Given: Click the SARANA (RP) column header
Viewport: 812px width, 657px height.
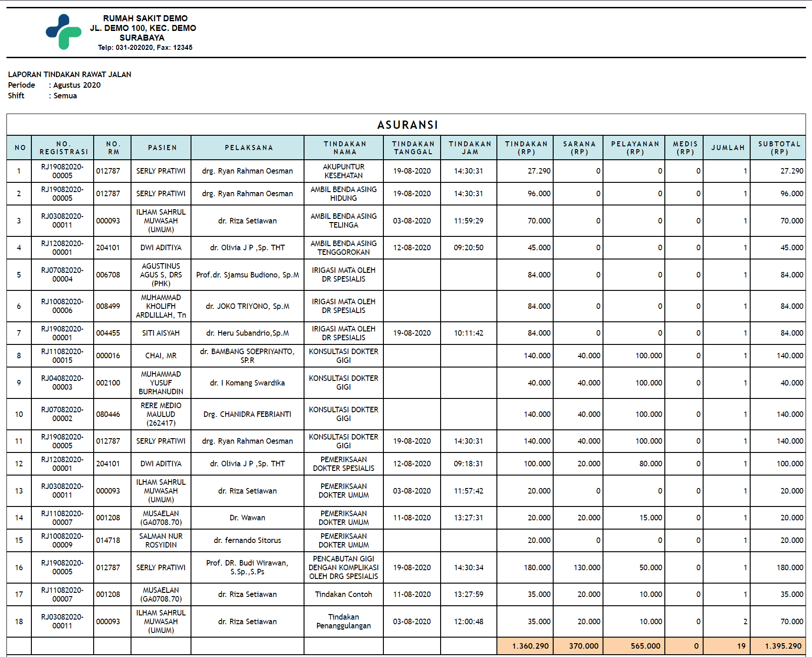Looking at the screenshot, I should pos(579,148).
